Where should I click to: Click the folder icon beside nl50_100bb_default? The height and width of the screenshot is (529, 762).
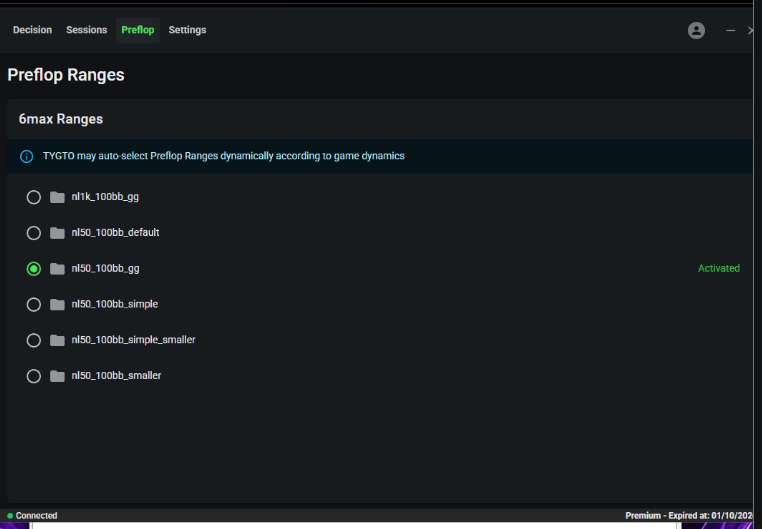pos(58,233)
